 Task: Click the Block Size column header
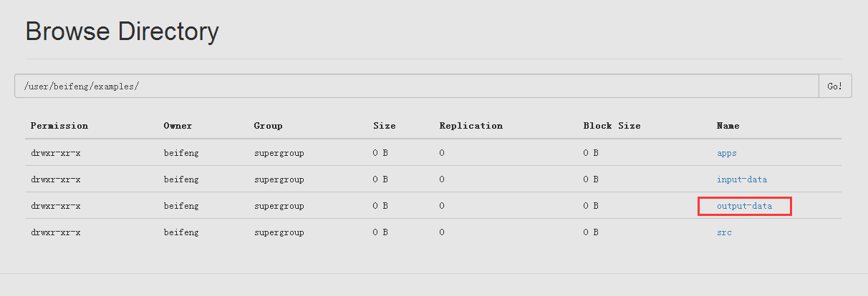[612, 126]
